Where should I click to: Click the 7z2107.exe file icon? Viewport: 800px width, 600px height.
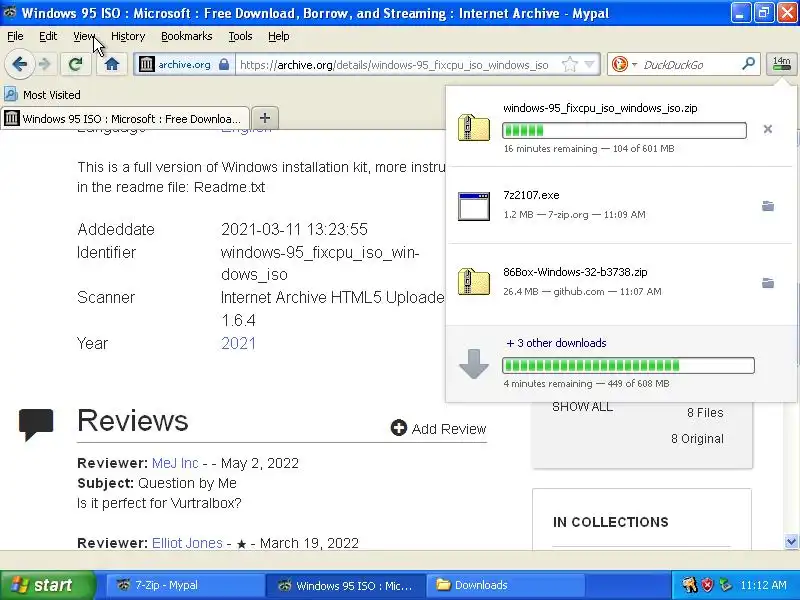(x=473, y=206)
